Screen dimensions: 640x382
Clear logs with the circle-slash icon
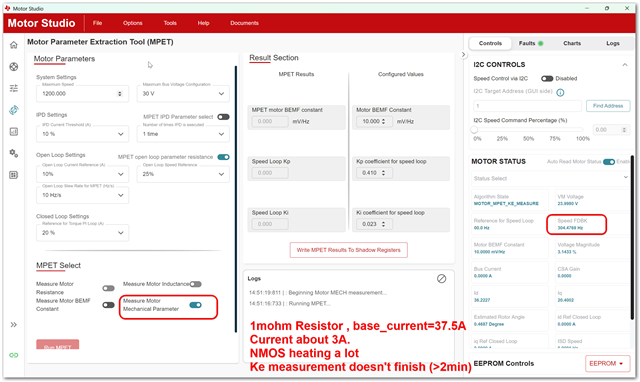[x=441, y=279]
